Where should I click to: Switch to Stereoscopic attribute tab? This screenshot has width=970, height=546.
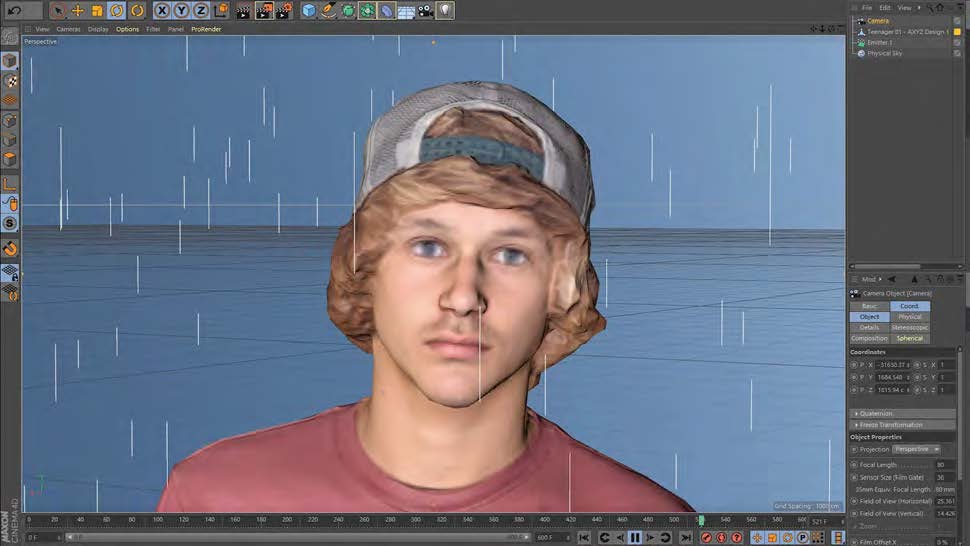pyautogui.click(x=909, y=328)
